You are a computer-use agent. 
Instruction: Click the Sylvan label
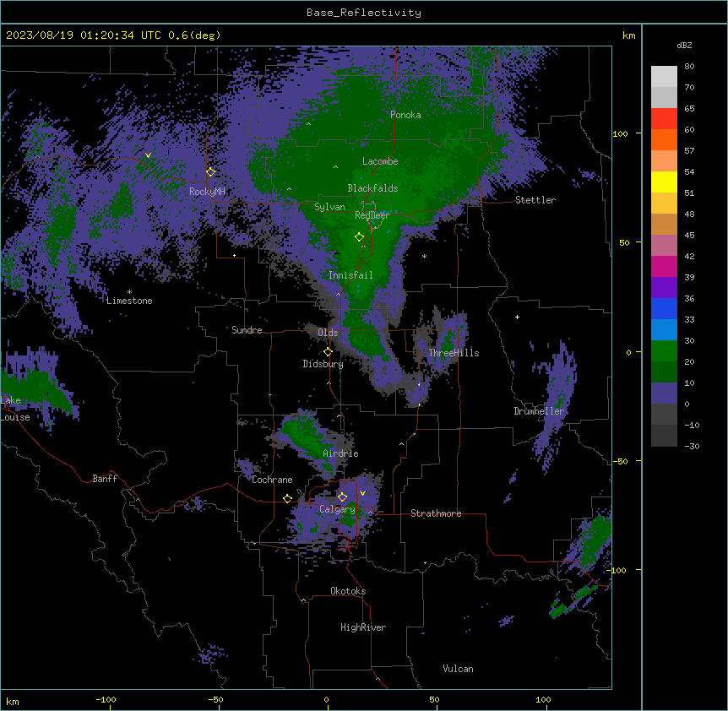(x=329, y=207)
